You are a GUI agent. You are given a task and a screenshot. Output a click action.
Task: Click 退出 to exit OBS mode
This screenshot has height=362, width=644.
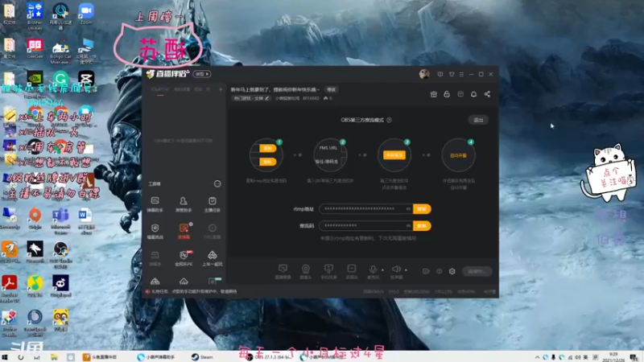pyautogui.click(x=478, y=120)
